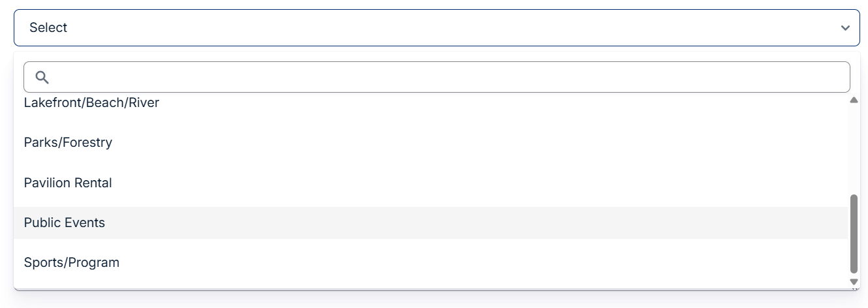The image size is (868, 308).
Task: Open the Select combo box
Action: pos(436,28)
